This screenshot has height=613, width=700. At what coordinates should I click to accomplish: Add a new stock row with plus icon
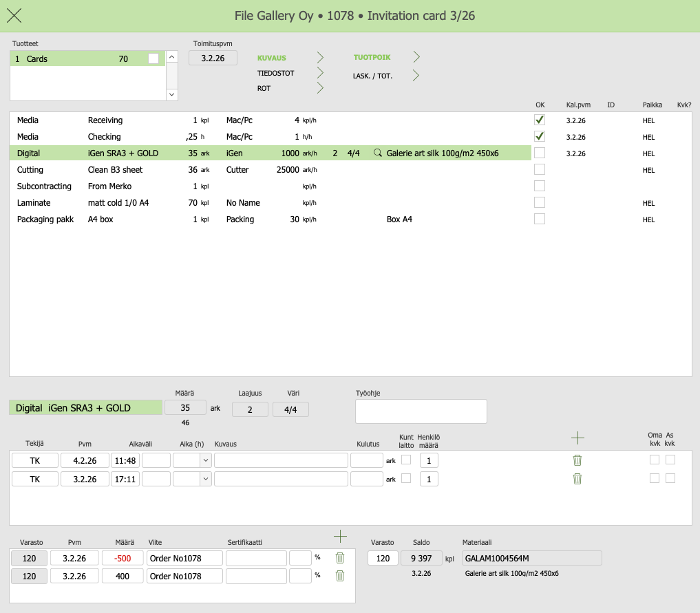click(340, 536)
